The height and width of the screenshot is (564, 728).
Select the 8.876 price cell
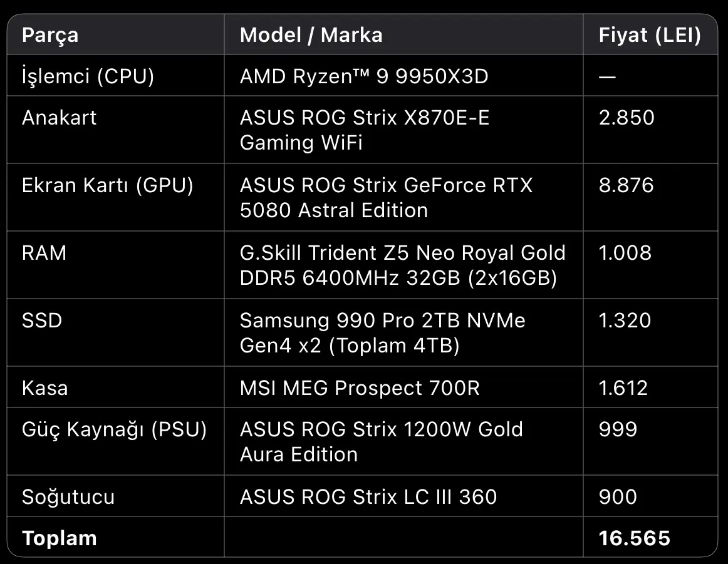click(x=626, y=185)
